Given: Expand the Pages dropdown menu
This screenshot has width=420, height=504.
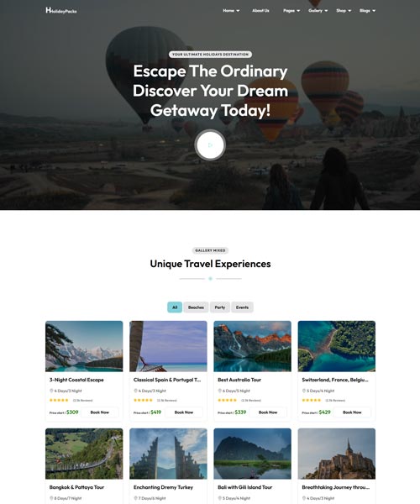Looking at the screenshot, I should pyautogui.click(x=291, y=11).
